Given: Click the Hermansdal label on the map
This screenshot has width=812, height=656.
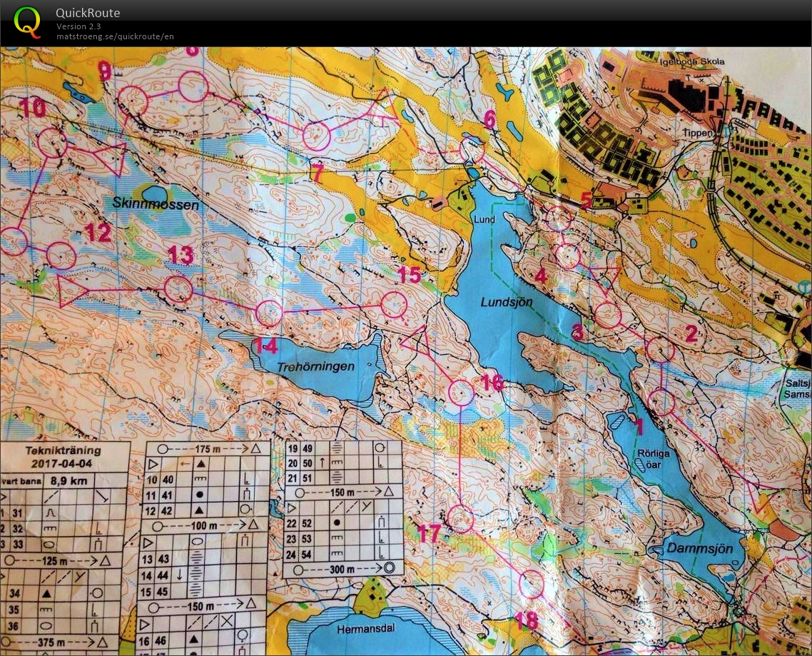Looking at the screenshot, I should tap(365, 630).
